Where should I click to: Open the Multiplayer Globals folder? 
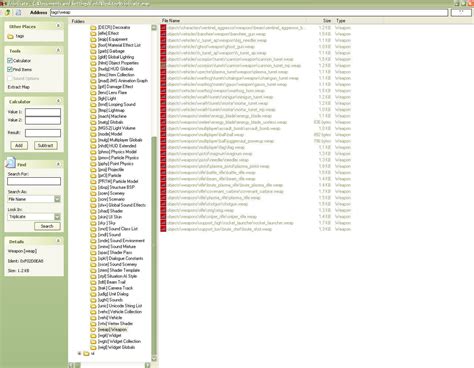coord(116,140)
